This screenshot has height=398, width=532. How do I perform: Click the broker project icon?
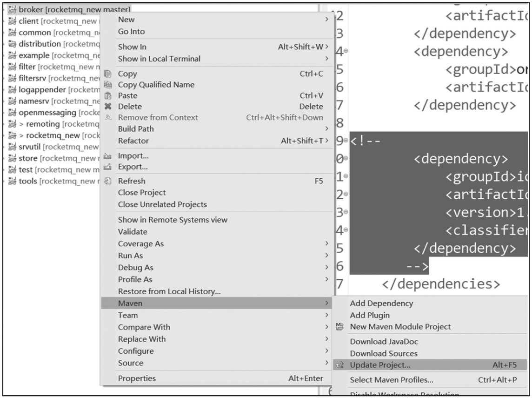point(12,10)
